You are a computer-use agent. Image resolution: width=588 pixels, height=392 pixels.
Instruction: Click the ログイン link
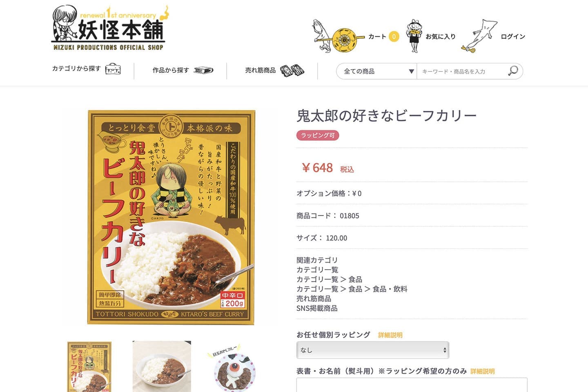[x=513, y=36]
